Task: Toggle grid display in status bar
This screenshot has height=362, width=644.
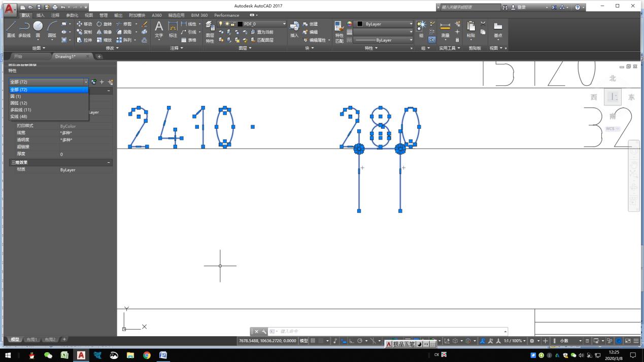Action: 313,341
